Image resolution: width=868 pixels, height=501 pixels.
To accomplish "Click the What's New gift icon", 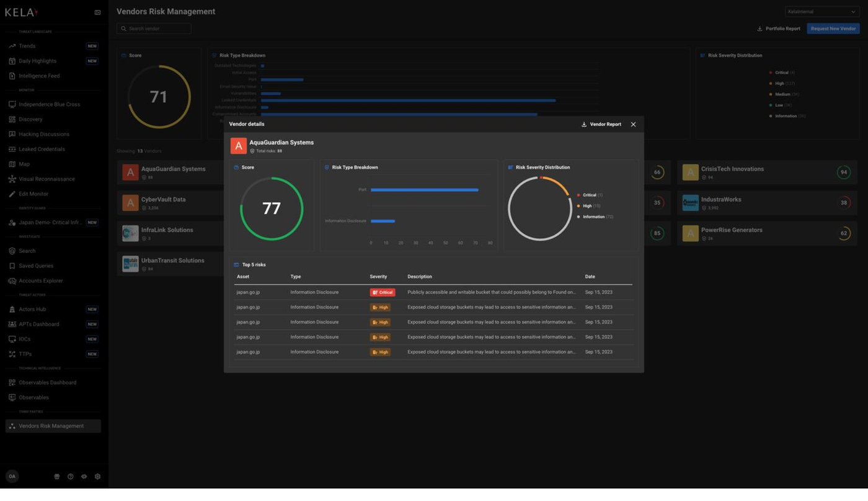I will (57, 476).
